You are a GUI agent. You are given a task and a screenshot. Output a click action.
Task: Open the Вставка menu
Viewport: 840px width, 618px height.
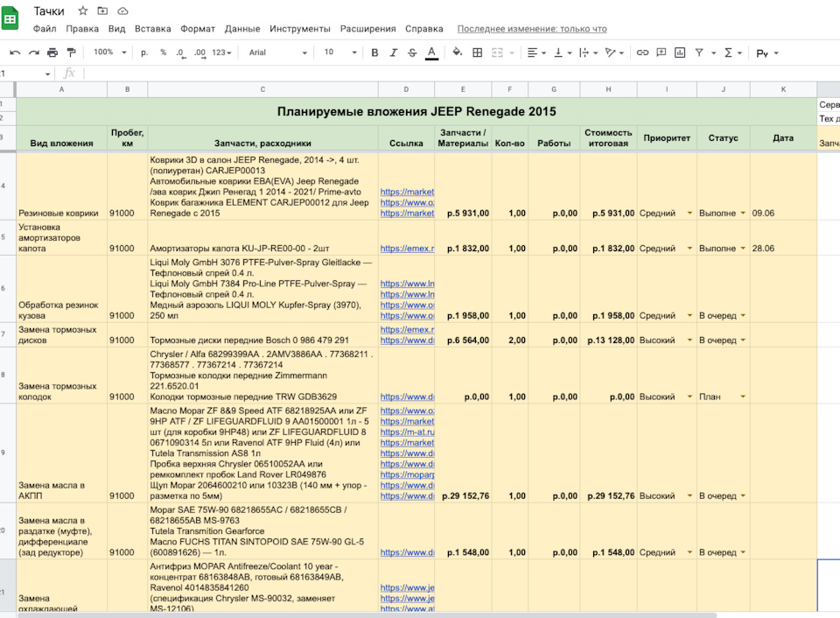click(152, 29)
